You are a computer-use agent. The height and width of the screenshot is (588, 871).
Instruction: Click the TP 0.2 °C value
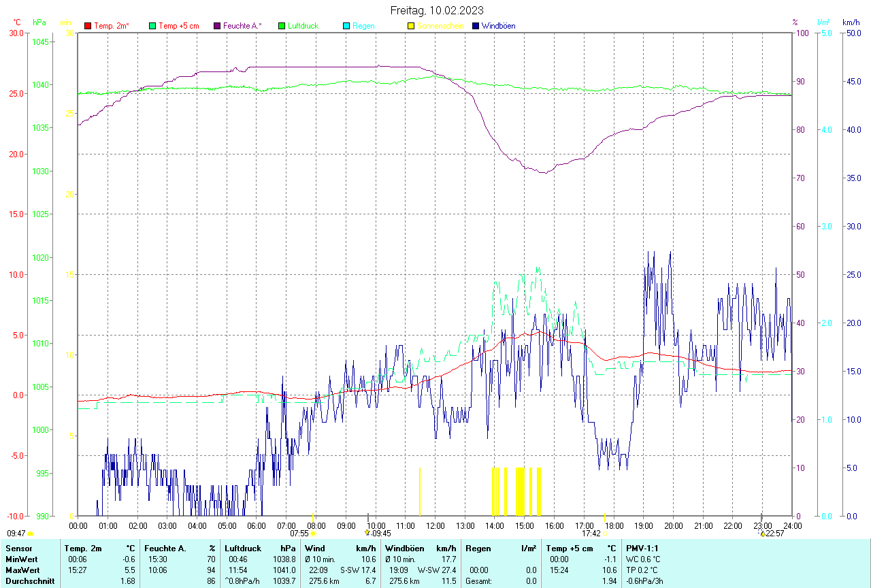pos(642,570)
